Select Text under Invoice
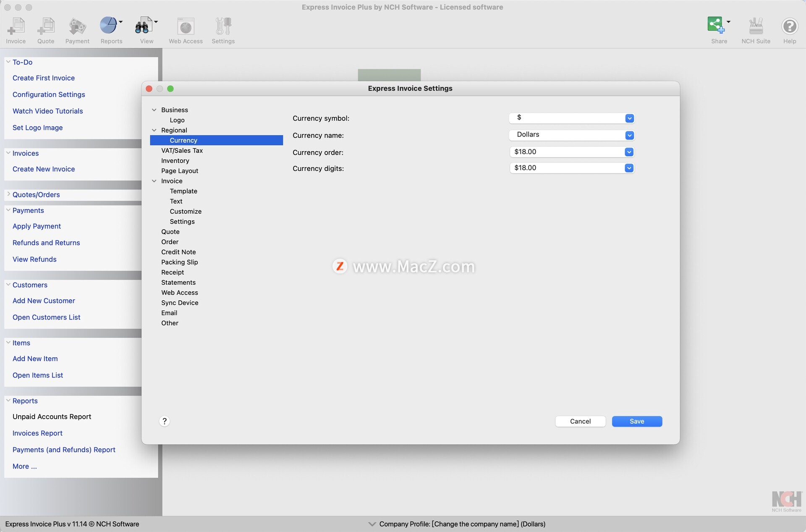Image resolution: width=806 pixels, height=532 pixels. (176, 201)
